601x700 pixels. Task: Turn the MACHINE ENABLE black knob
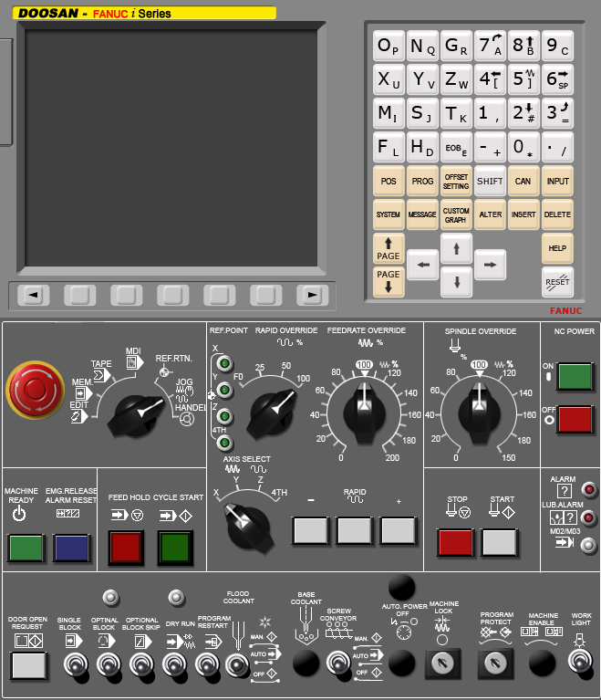[542, 663]
